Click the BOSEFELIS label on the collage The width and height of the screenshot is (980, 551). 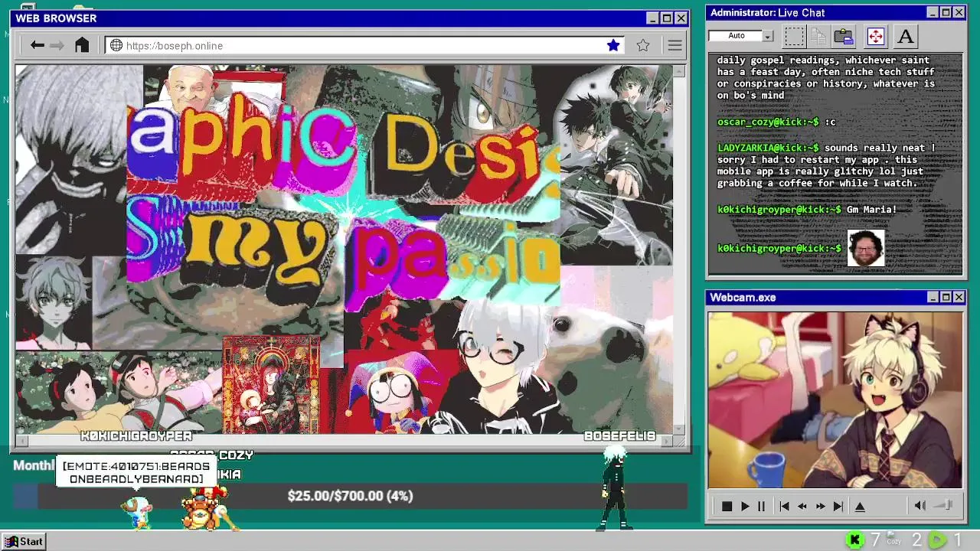620,435
